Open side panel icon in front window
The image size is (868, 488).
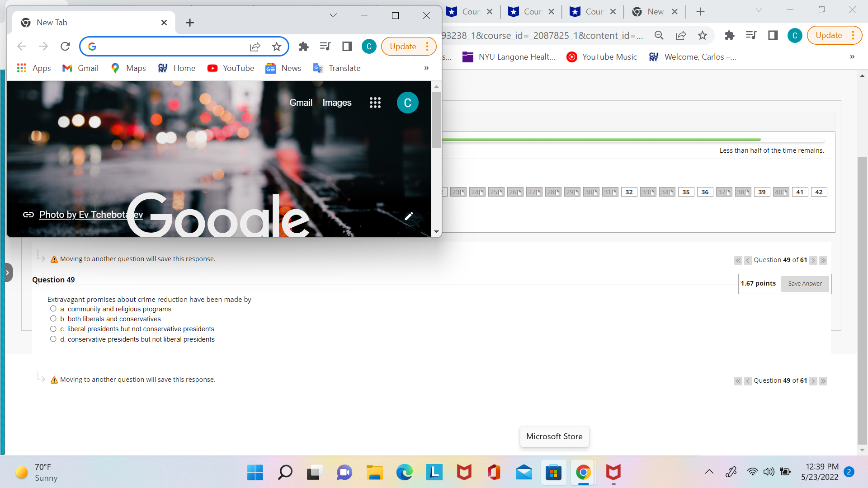(347, 46)
